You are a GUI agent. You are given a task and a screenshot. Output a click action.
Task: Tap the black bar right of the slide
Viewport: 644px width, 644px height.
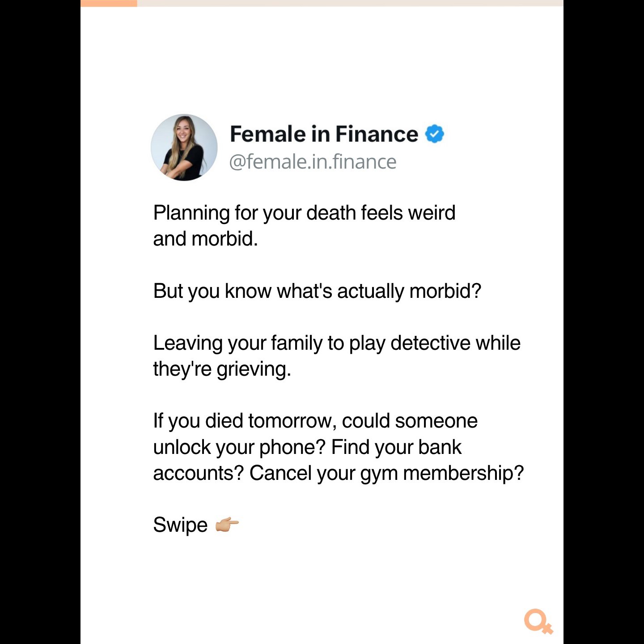604,322
